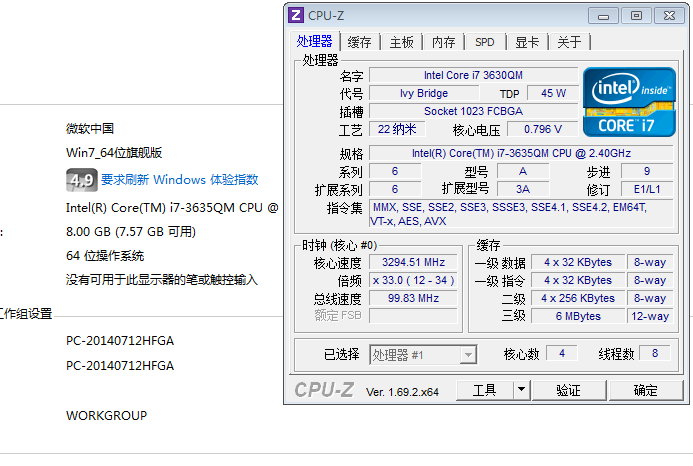Click the 验证 button

click(568, 390)
